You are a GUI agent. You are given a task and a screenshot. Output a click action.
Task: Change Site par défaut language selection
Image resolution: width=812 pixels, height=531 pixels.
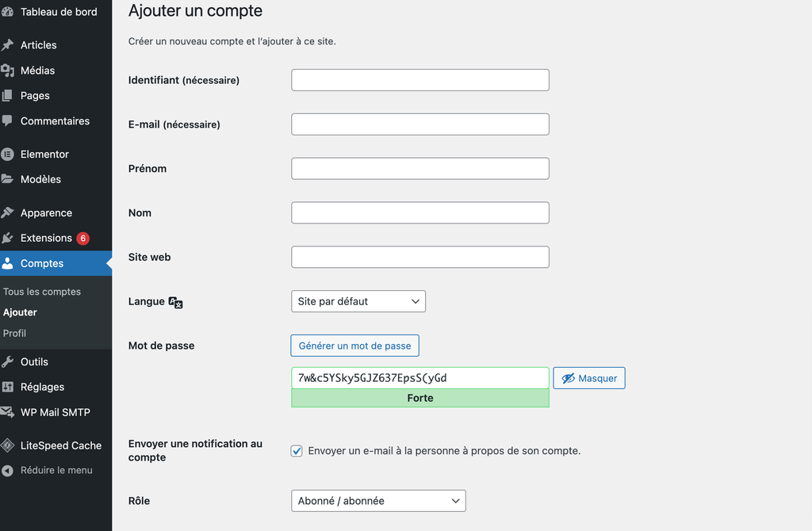358,301
